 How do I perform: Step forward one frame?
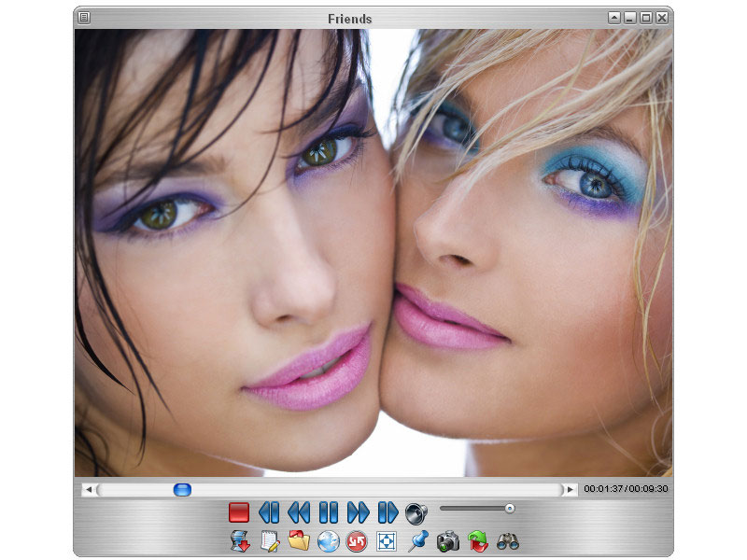point(388,512)
